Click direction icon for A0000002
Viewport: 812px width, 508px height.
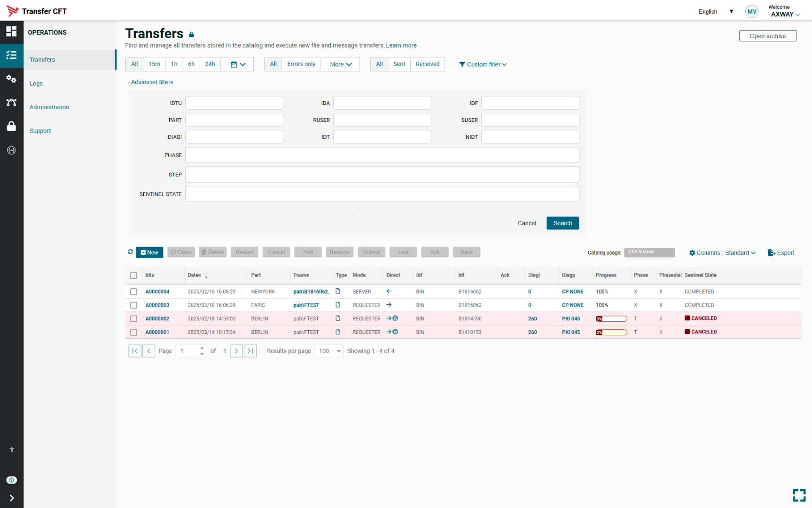pos(392,318)
